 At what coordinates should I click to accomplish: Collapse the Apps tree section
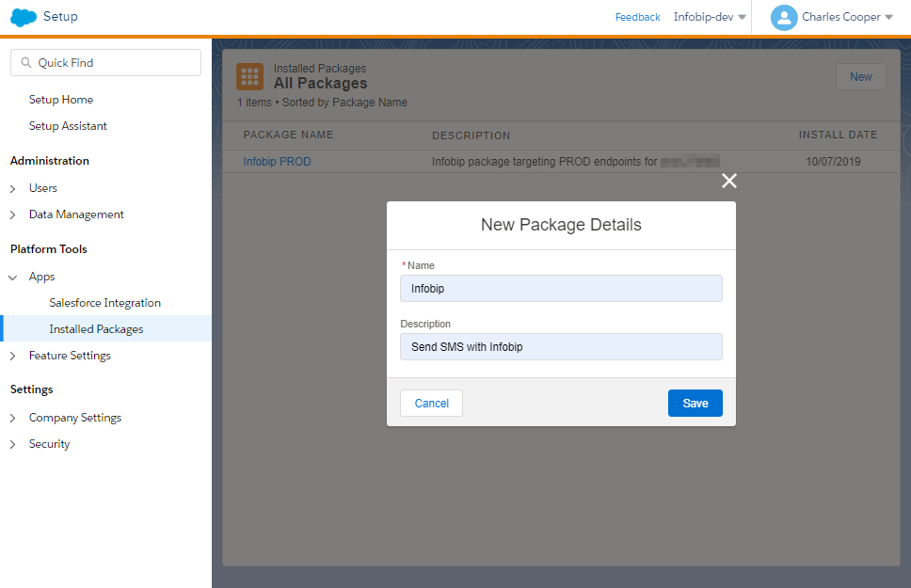pyautogui.click(x=13, y=277)
